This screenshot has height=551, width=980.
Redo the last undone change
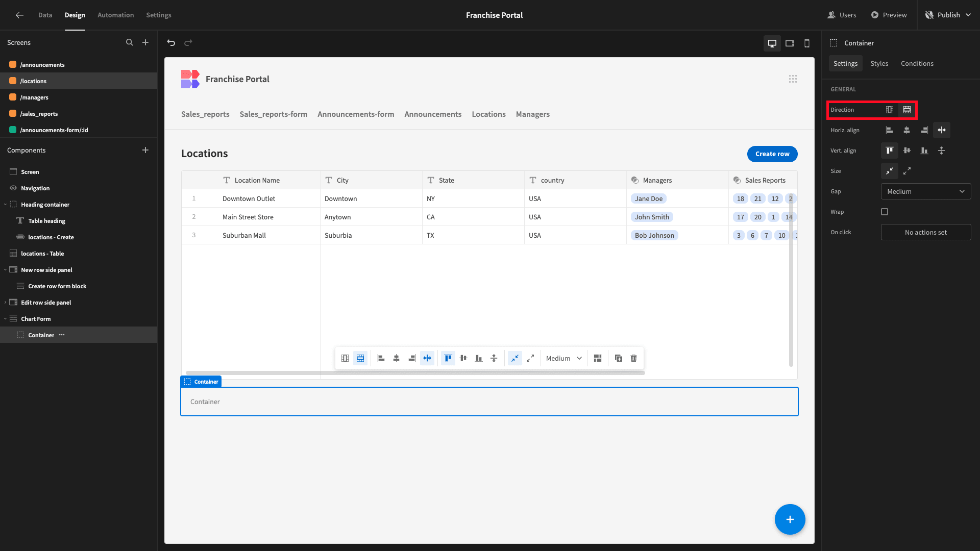pos(188,43)
